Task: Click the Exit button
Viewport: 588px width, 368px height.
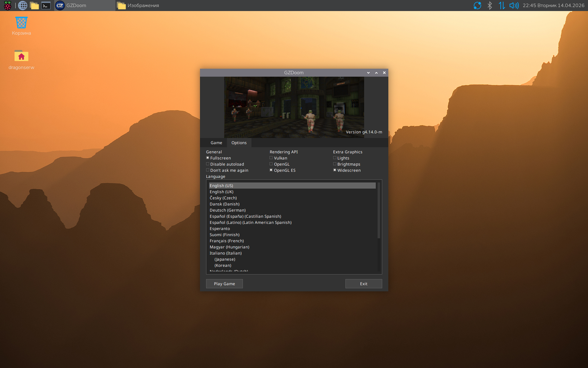Action: tap(364, 284)
